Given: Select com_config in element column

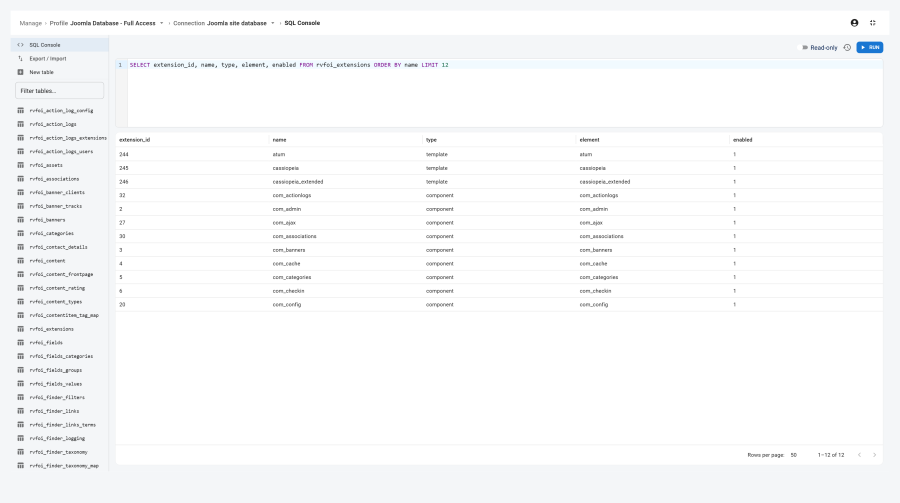Looking at the screenshot, I should [593, 304].
